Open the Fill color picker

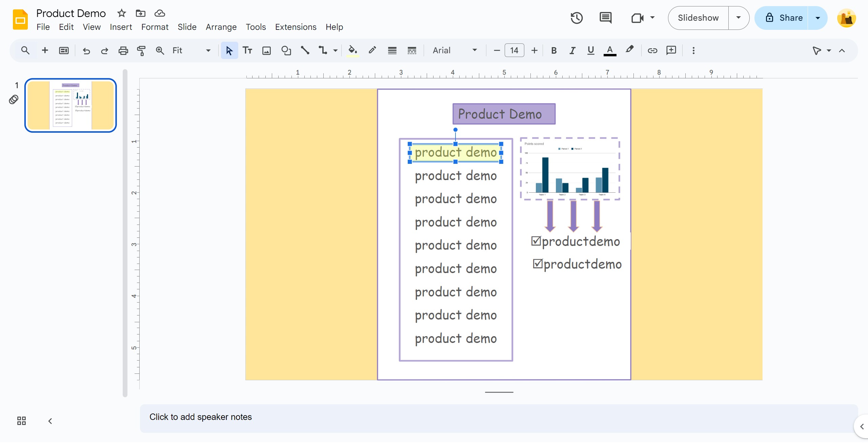point(353,51)
